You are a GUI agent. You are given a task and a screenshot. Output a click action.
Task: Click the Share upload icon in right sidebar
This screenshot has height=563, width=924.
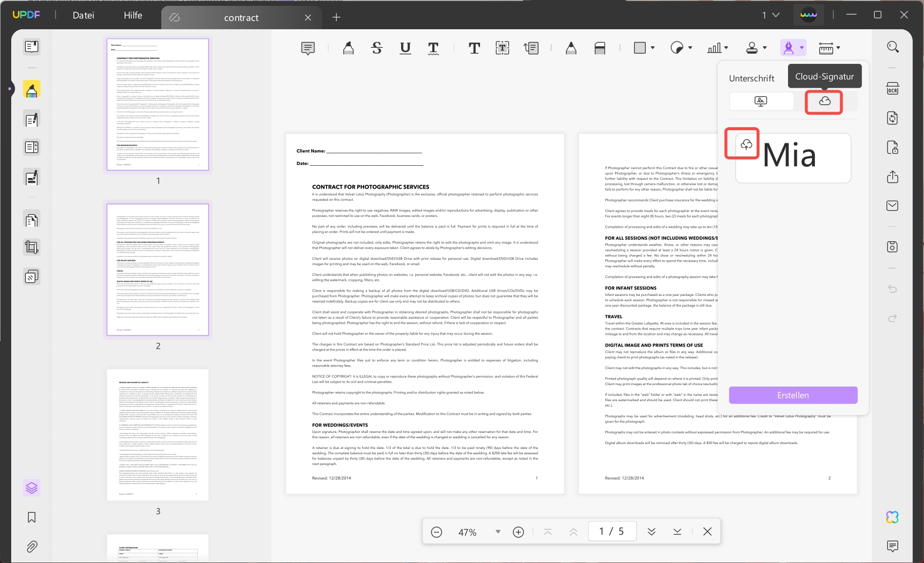pyautogui.click(x=893, y=176)
